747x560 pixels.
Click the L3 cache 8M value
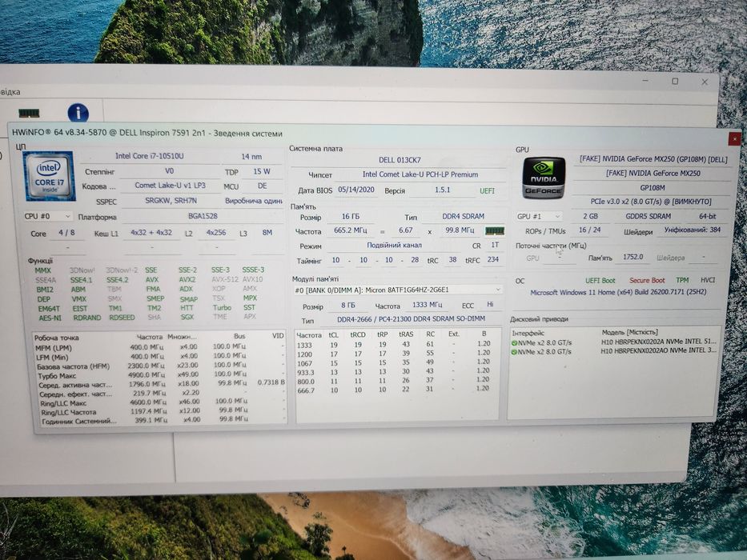(x=267, y=232)
